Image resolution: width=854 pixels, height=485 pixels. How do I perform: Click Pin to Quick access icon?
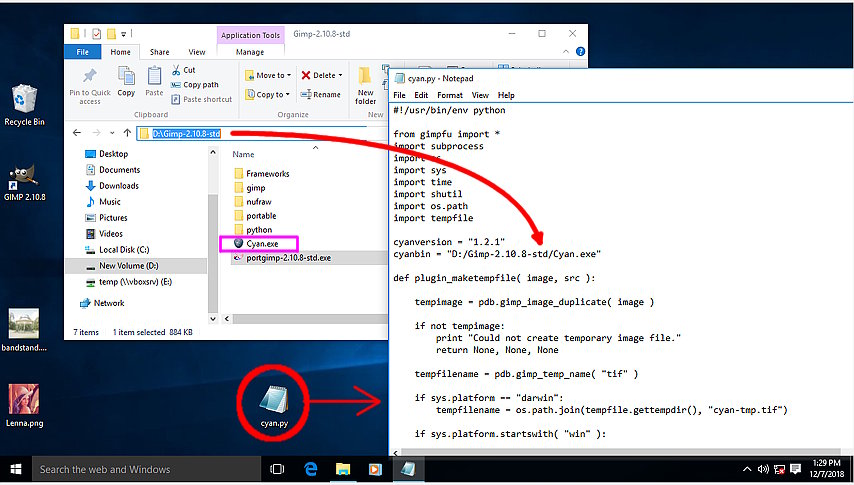90,78
